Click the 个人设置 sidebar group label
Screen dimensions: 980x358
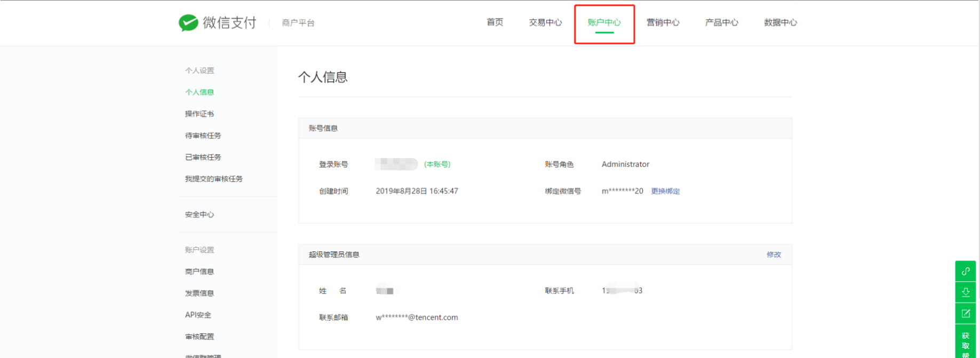point(200,70)
